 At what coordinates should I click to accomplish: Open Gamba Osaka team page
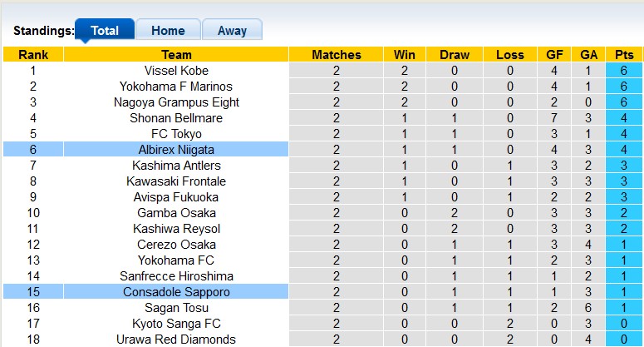(x=176, y=213)
